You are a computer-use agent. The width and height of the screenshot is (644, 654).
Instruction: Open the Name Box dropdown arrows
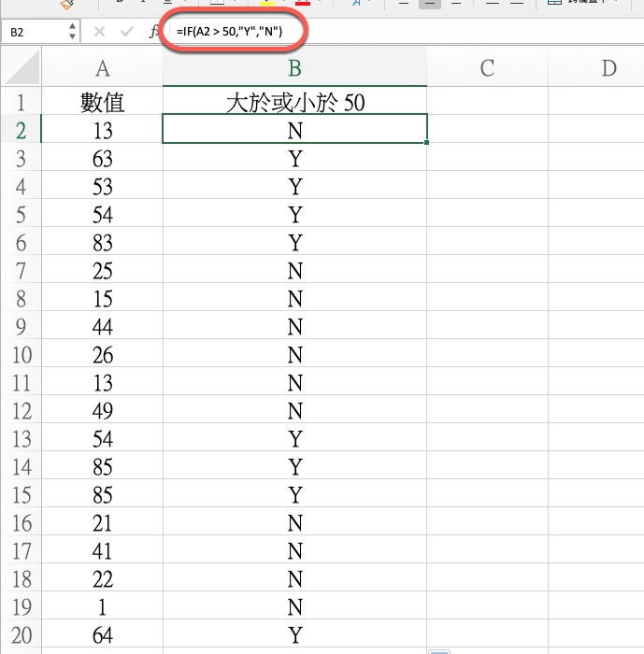(72, 31)
